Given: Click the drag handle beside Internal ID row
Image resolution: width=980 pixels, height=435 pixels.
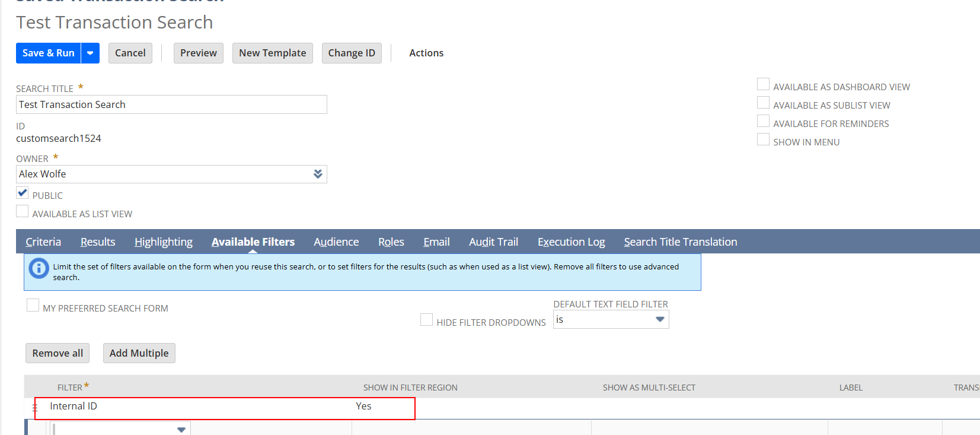Looking at the screenshot, I should pos(34,408).
